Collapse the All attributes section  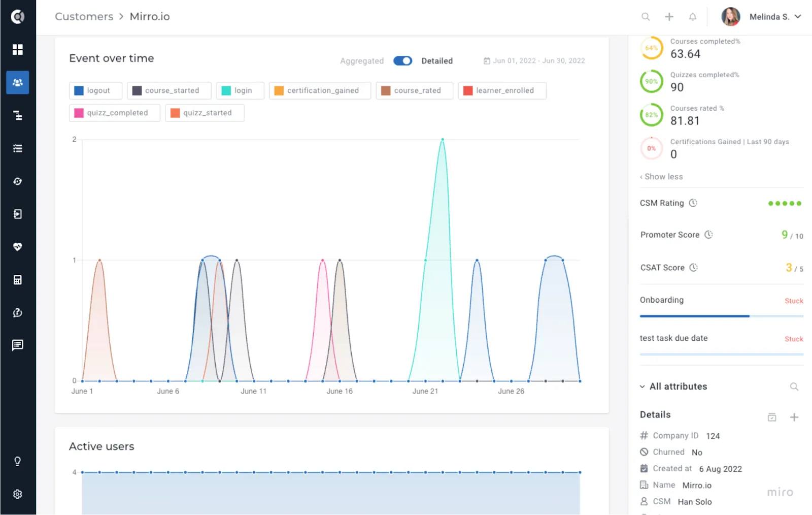click(x=642, y=387)
